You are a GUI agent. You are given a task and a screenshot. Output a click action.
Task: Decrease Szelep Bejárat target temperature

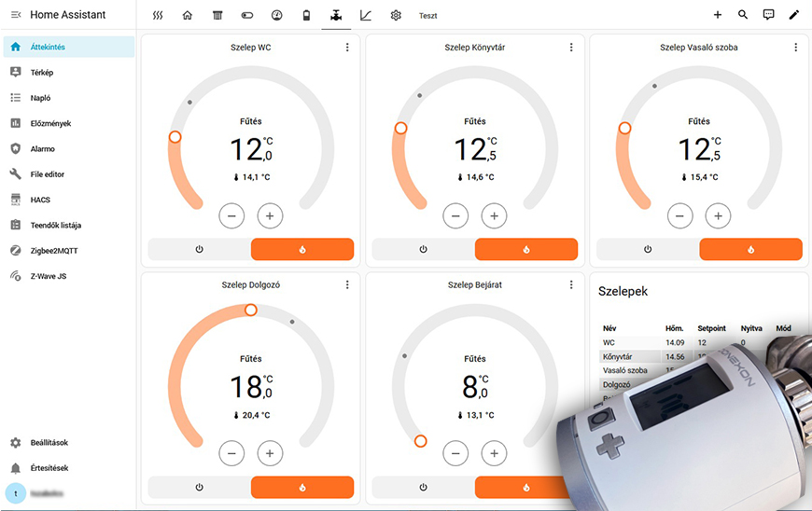click(x=455, y=453)
